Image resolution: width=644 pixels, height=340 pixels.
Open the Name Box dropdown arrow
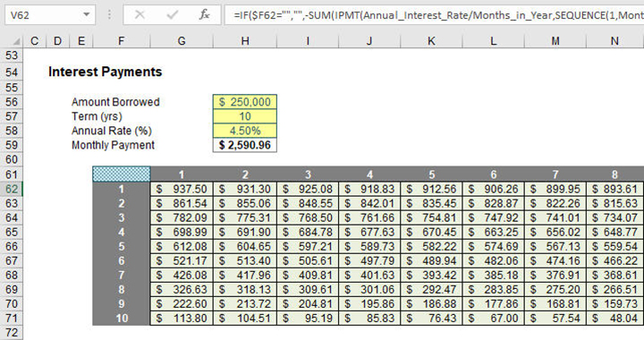click(86, 15)
